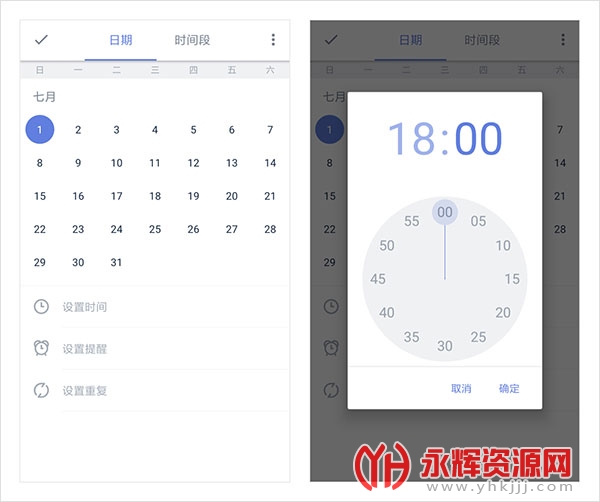This screenshot has width=600, height=502.
Task: Tap the dimmed alarm clock icon in right panel
Action: coord(331,348)
